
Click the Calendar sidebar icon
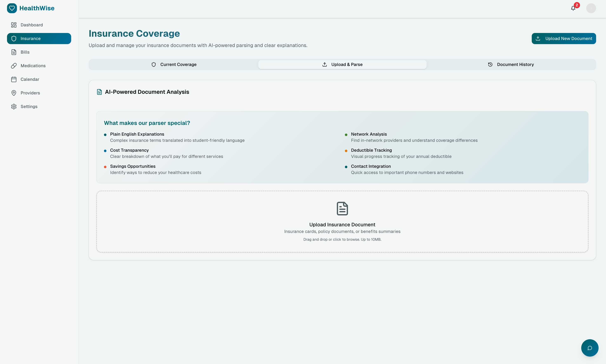(x=14, y=80)
